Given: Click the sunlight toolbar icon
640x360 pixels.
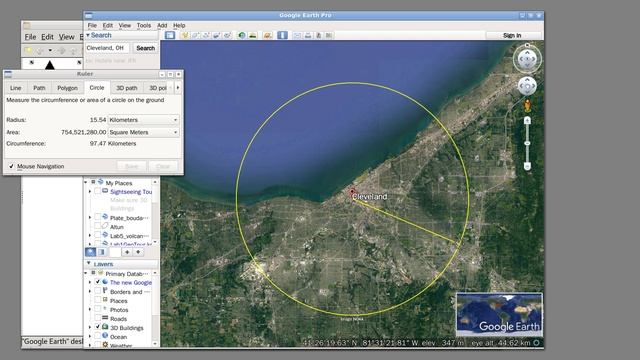Looking at the screenshot, I should coord(253,36).
